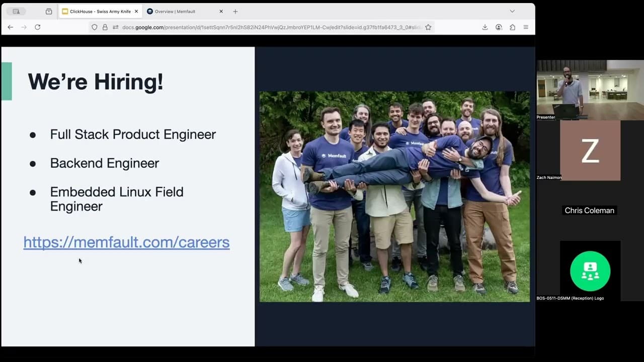
Task: Follow the memfault.com/careers link
Action: click(126, 242)
